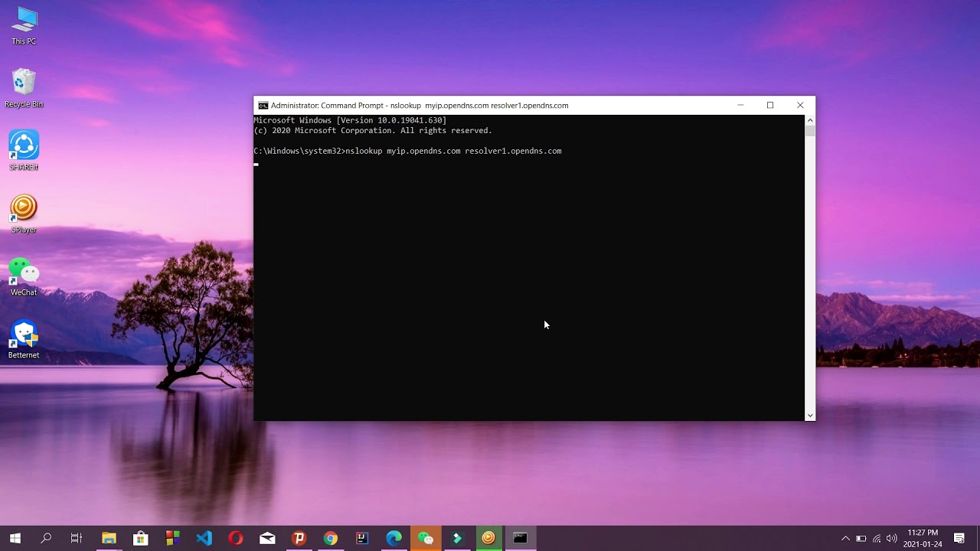Open the Windows Start menu
Viewport: 980px width, 551px height.
15,539
